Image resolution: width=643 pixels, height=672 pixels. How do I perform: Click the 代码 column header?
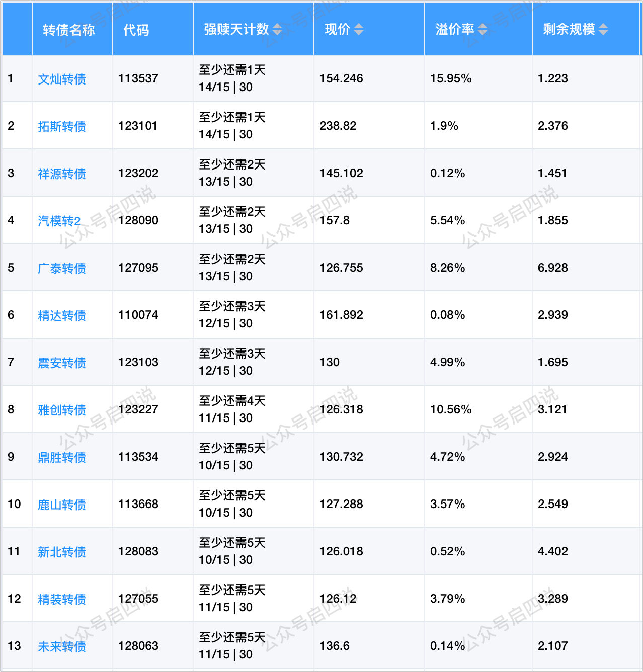coord(136,30)
